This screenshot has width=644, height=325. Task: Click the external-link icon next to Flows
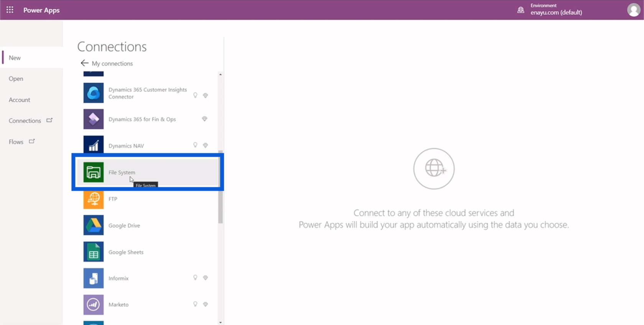32,141
